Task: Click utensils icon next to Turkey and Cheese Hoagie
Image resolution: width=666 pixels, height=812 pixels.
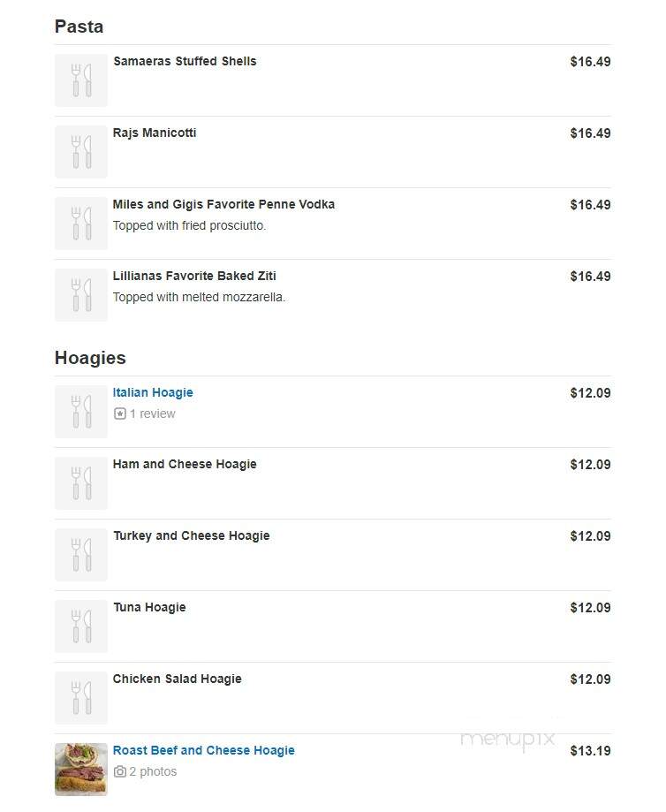Action: point(81,555)
